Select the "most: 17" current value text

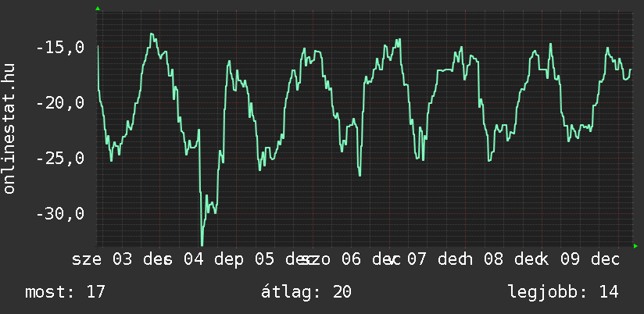[x=65, y=292]
